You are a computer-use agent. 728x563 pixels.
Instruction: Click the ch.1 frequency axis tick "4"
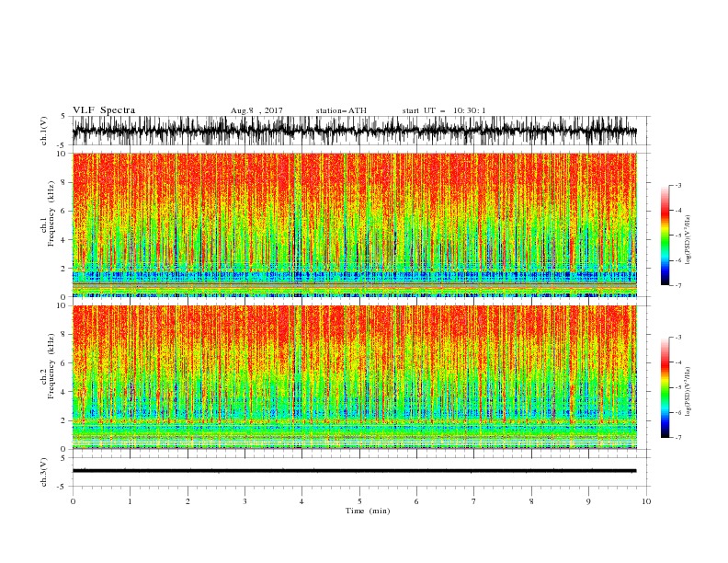coord(64,240)
